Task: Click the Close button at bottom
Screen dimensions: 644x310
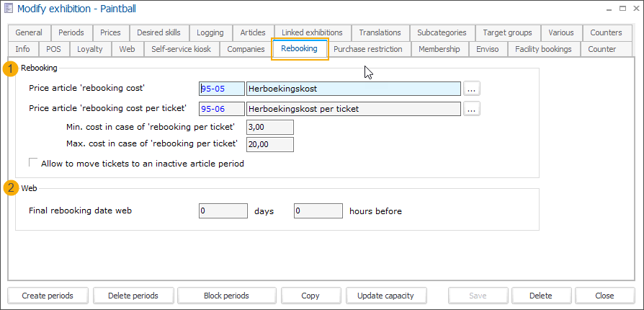Action: [604, 296]
